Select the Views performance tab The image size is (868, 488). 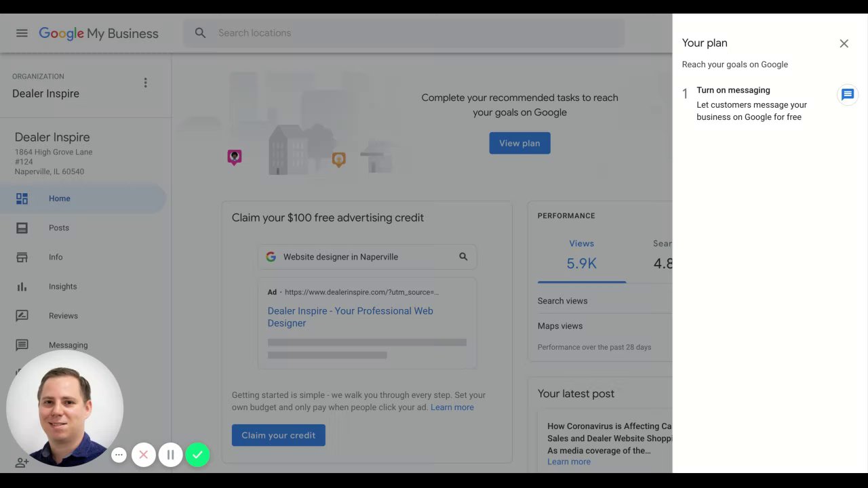(x=581, y=255)
